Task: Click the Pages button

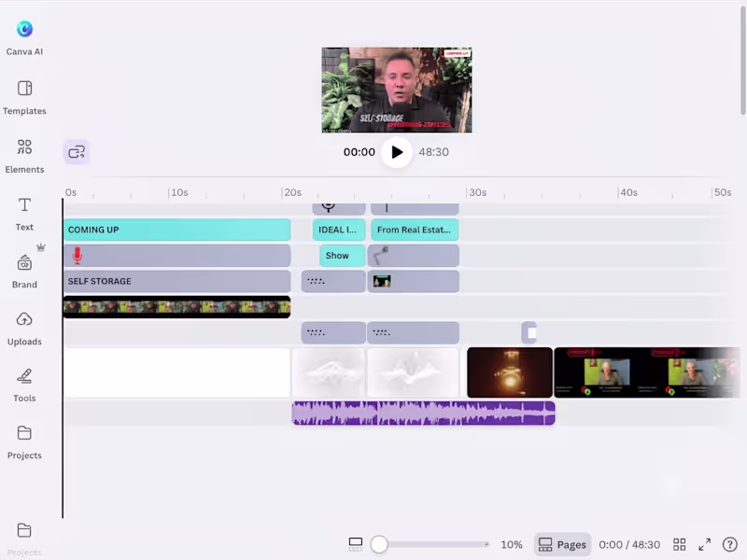Action: [562, 544]
